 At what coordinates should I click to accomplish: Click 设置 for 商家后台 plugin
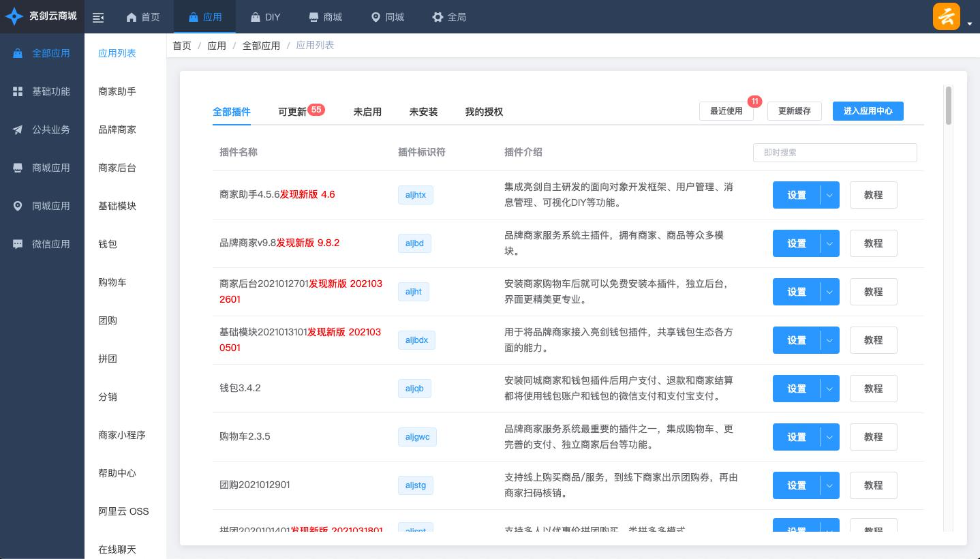797,292
